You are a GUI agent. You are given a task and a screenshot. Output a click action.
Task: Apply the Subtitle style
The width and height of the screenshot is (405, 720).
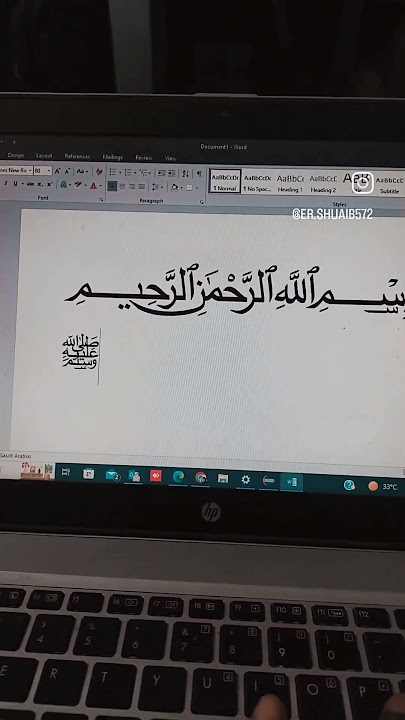point(390,185)
